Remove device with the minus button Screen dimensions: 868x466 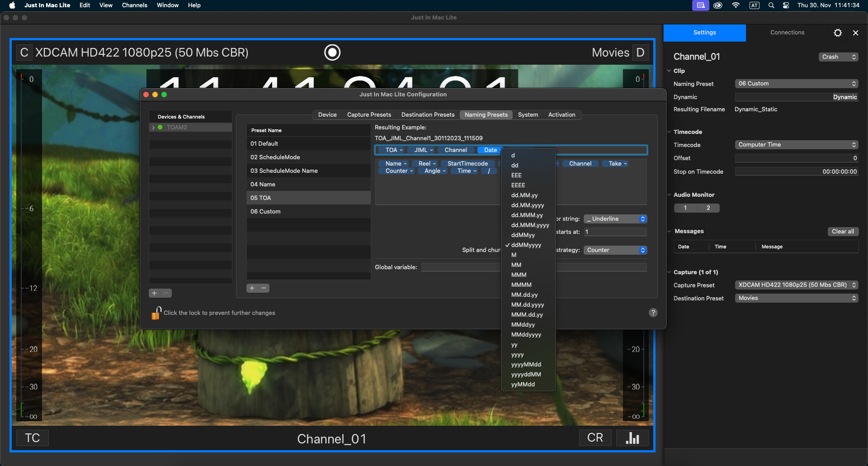(166, 293)
